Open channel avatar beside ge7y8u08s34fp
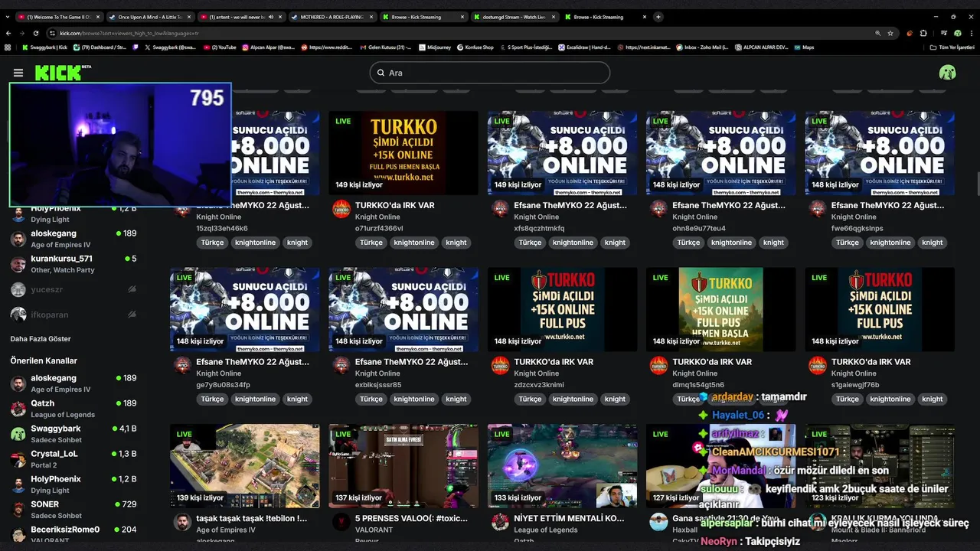The image size is (980, 551). click(x=182, y=365)
